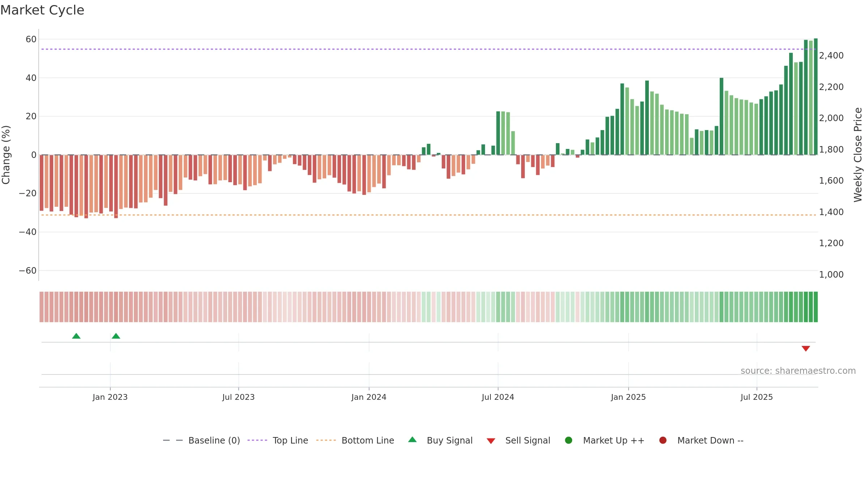This screenshot has height=488, width=868.
Task: Click the green Market Up circle icon
Action: pos(569,440)
